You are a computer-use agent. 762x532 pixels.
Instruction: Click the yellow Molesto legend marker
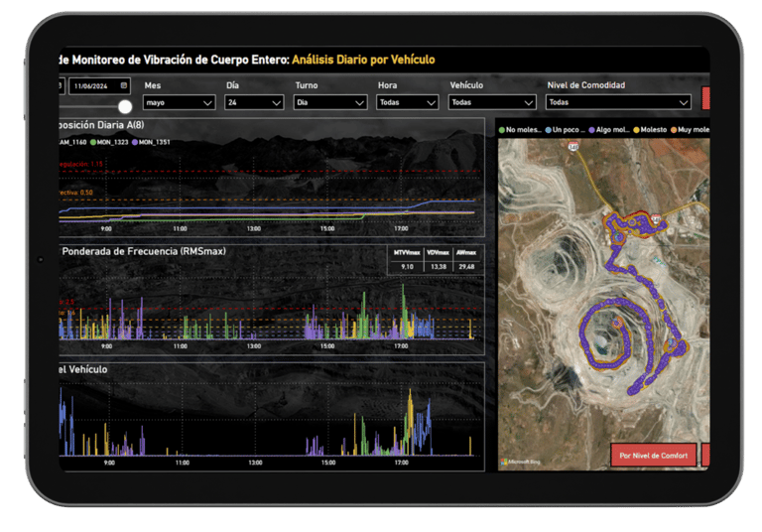click(x=637, y=130)
